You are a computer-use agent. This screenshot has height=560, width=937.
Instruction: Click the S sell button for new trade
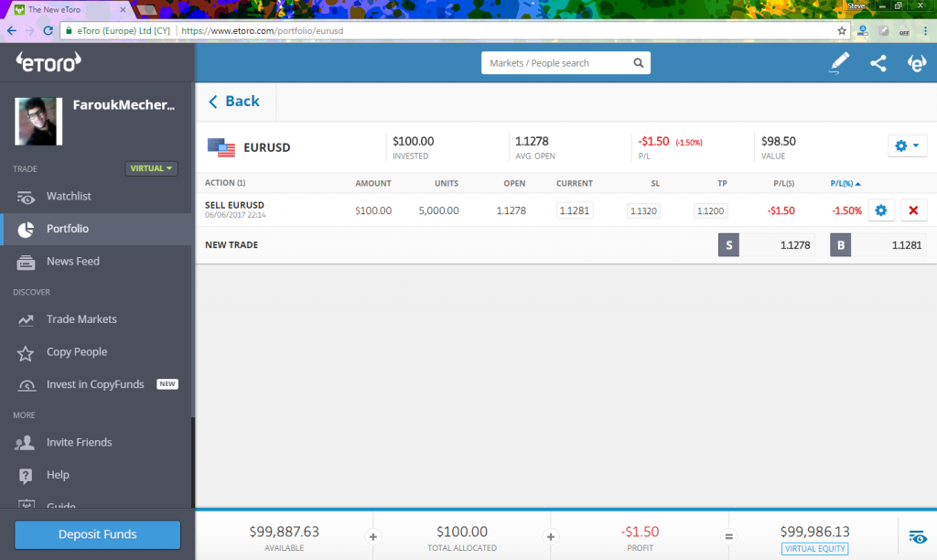pos(728,245)
